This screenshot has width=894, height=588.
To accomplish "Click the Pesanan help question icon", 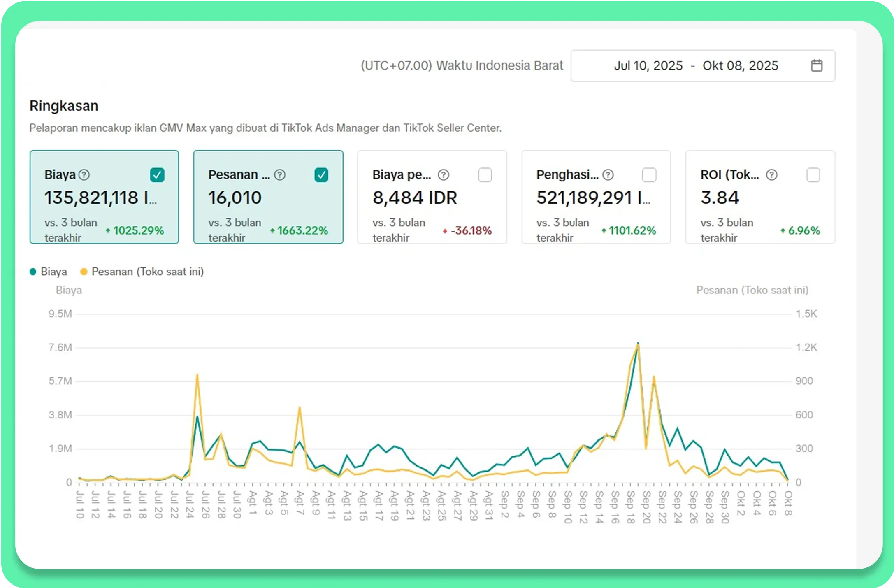I will pos(280,175).
